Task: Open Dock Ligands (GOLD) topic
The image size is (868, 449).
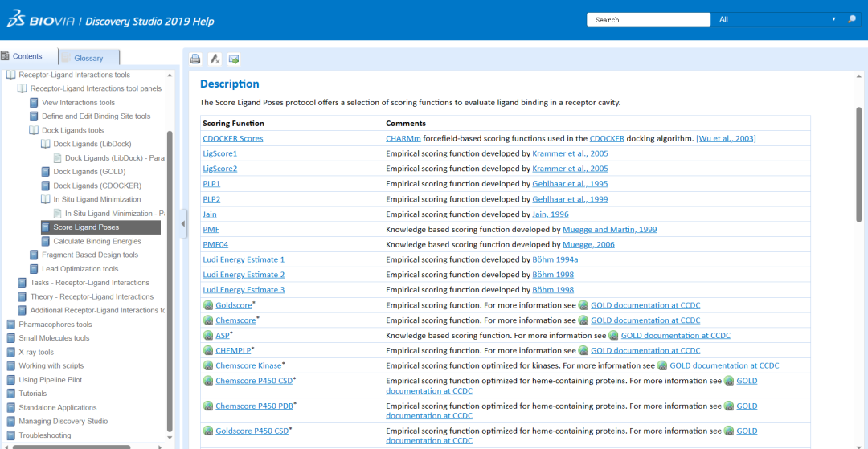Action: pyautogui.click(x=90, y=171)
